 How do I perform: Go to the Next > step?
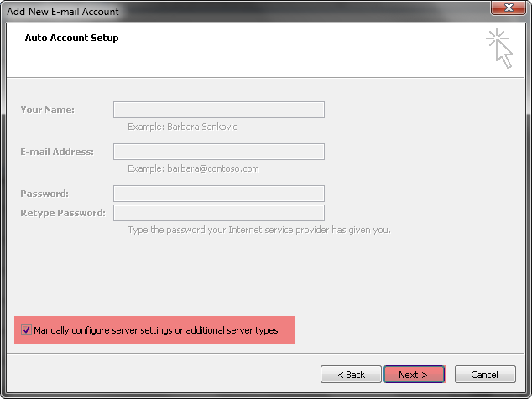(x=414, y=374)
